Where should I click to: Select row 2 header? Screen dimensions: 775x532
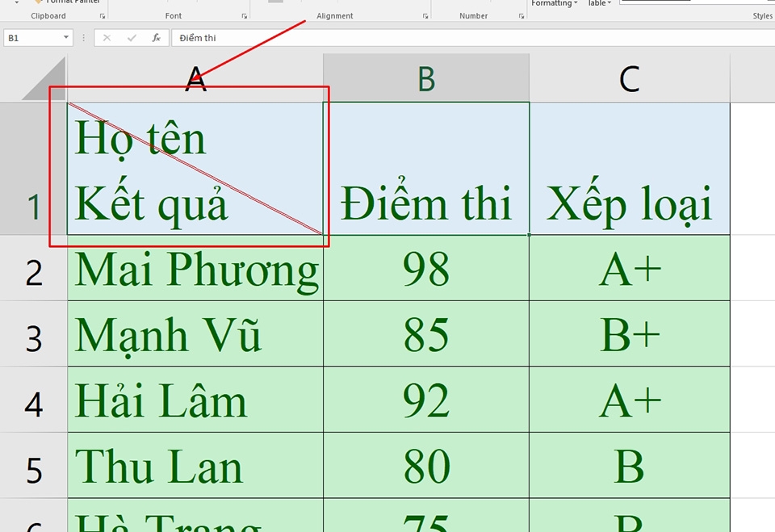coord(33,267)
